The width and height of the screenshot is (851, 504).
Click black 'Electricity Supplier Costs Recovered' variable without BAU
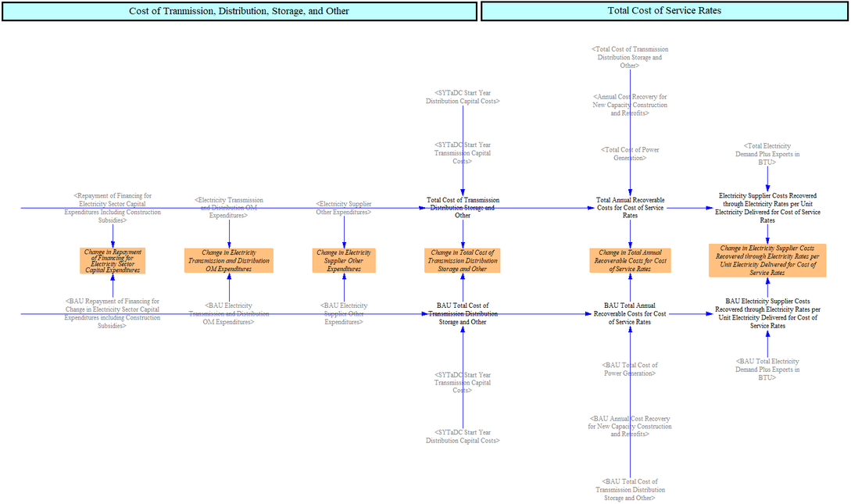point(767,208)
